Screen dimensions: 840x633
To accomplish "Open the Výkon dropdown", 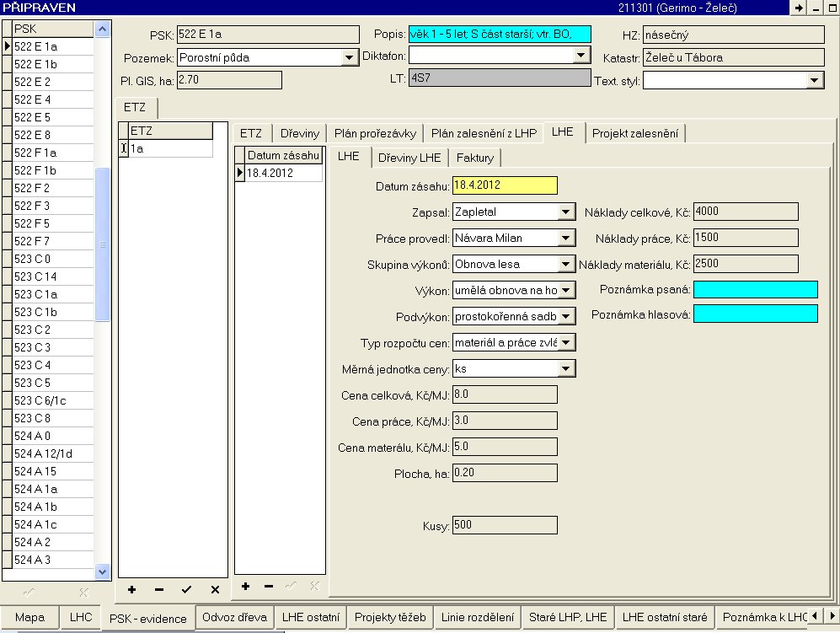I will [565, 291].
